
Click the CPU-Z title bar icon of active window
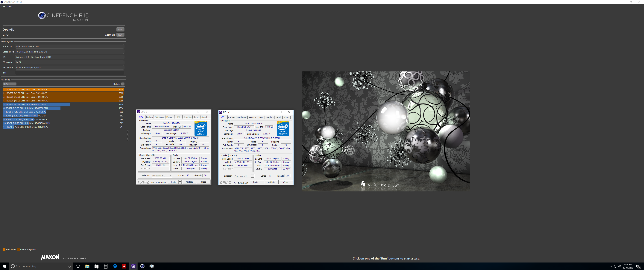pos(221,112)
